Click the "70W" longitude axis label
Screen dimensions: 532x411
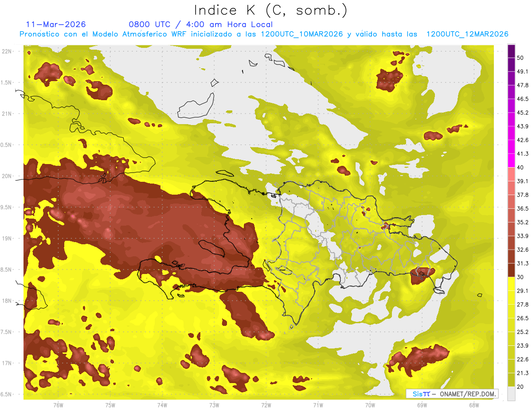click(370, 406)
